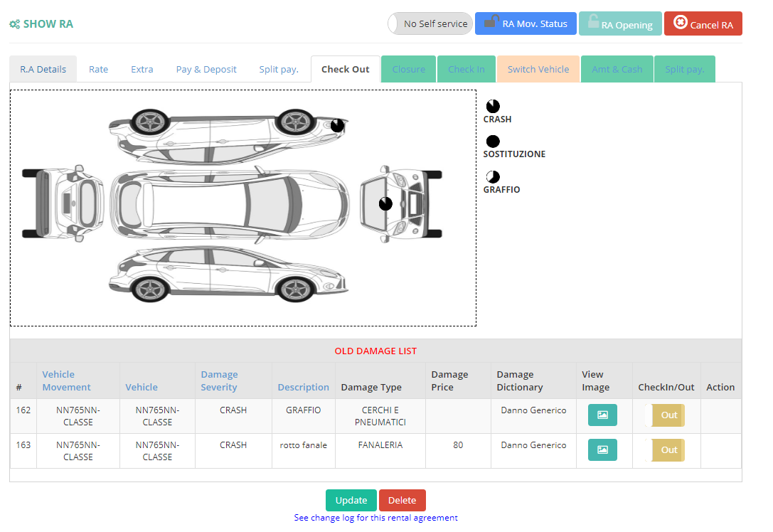773x532 pixels.
Task: Go to the Amt & Cash tab
Action: pos(617,69)
